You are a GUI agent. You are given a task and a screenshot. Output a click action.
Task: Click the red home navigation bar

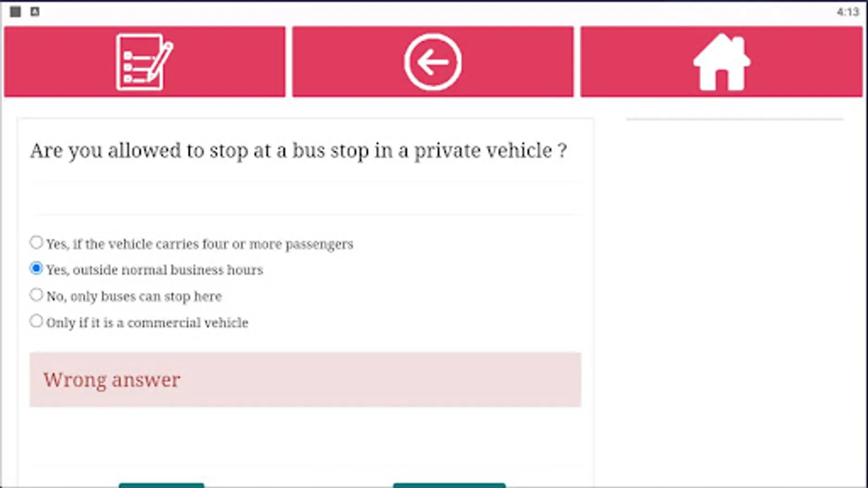point(723,61)
